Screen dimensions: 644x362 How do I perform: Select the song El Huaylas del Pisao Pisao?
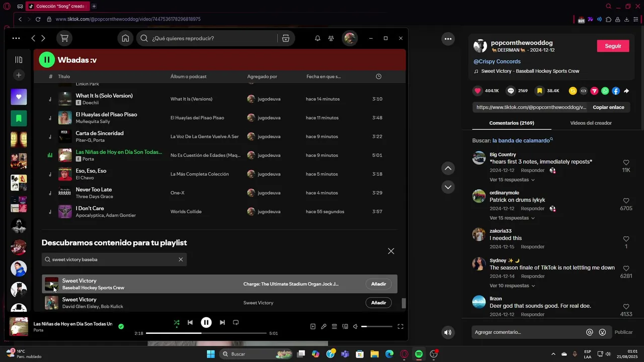106,115
